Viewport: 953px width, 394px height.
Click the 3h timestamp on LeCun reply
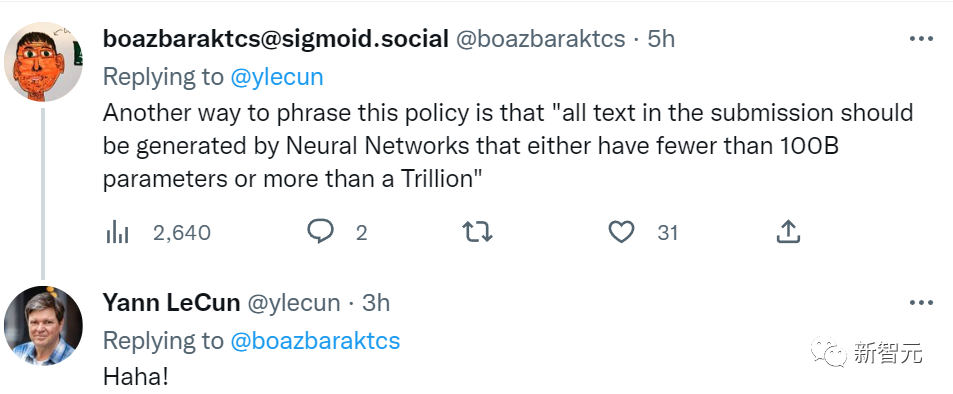[376, 303]
